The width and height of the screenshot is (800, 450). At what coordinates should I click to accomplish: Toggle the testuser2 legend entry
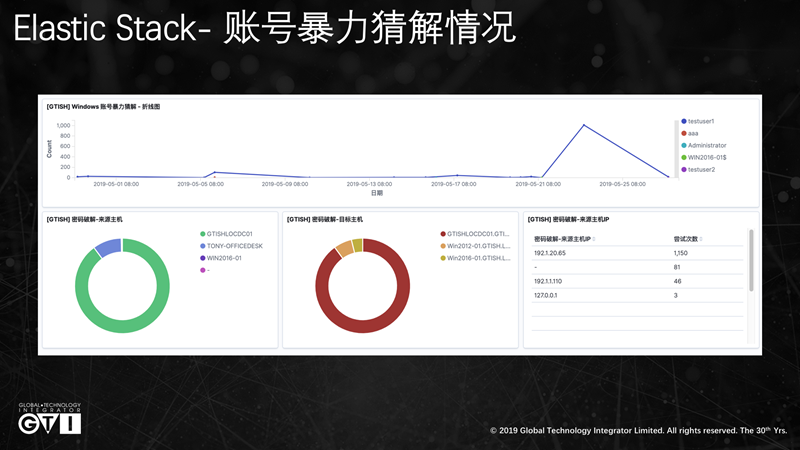pyautogui.click(x=698, y=169)
